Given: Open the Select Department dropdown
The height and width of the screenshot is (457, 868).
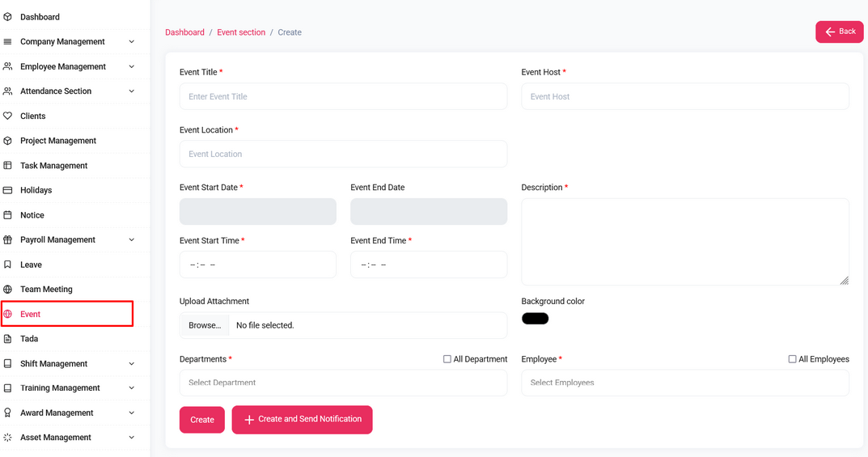Looking at the screenshot, I should coord(343,383).
